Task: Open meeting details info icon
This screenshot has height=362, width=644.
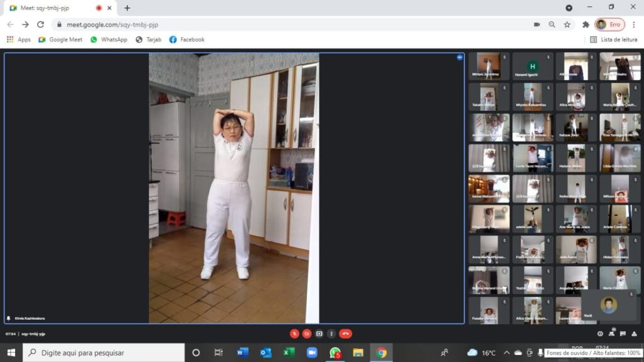Action: (x=600, y=334)
